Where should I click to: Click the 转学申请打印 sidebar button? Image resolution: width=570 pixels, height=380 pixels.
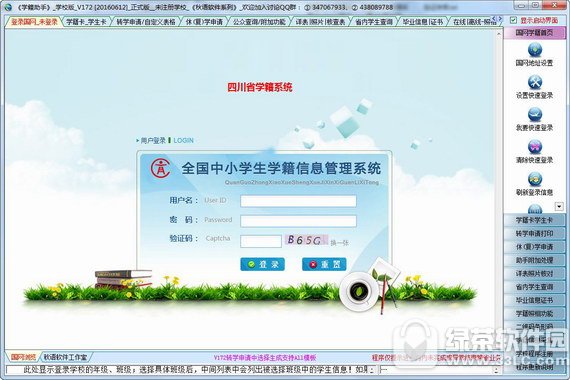click(x=534, y=233)
